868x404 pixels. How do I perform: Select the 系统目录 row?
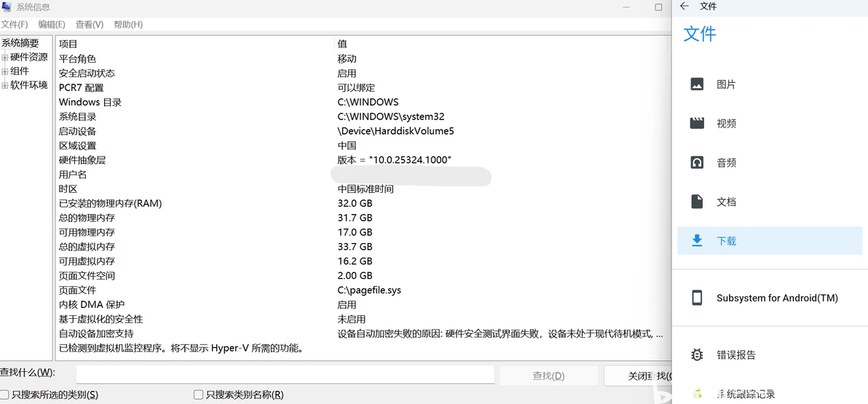pos(362,116)
